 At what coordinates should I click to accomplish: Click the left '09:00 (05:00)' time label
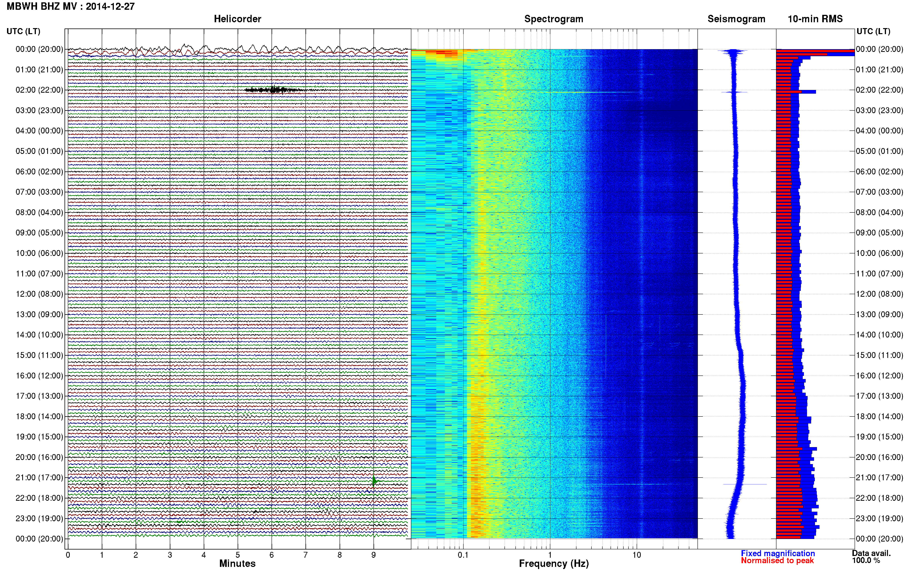pos(39,232)
